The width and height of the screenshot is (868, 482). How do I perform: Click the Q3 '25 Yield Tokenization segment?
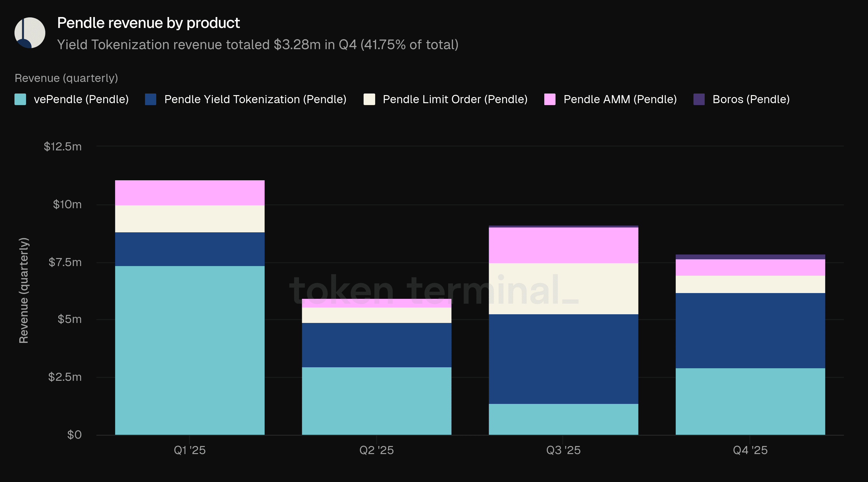563,359
